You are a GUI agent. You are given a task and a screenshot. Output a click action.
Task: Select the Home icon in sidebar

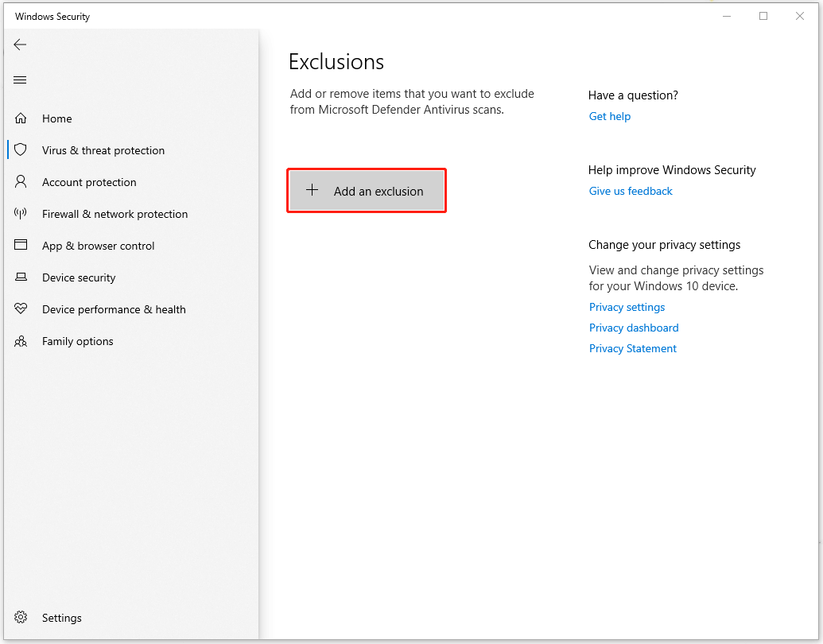(x=58, y=118)
